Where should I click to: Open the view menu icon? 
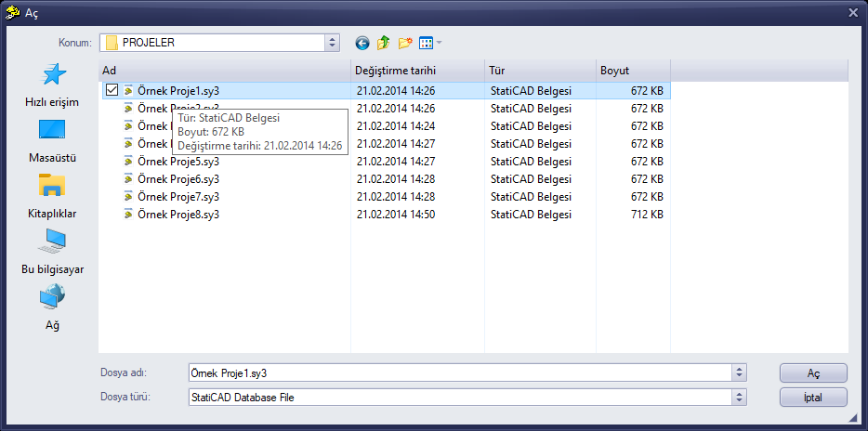point(430,43)
